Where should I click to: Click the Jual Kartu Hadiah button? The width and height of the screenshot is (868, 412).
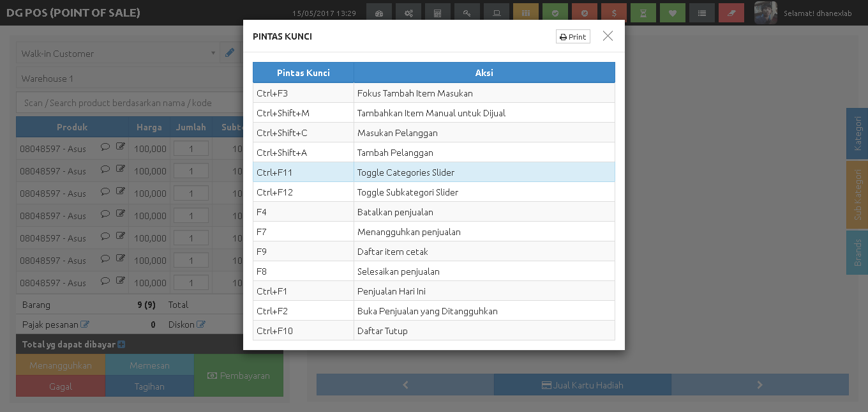coord(582,385)
